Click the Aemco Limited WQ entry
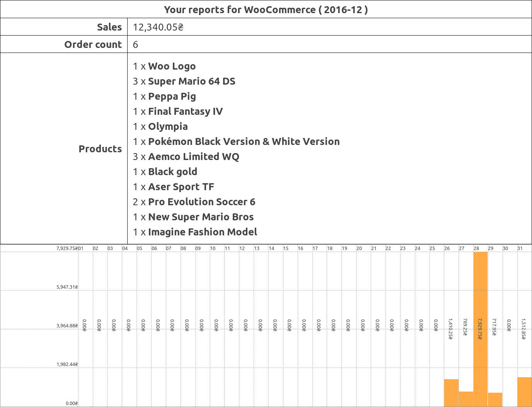Viewport: 532px width, 407px height. pyautogui.click(x=186, y=157)
